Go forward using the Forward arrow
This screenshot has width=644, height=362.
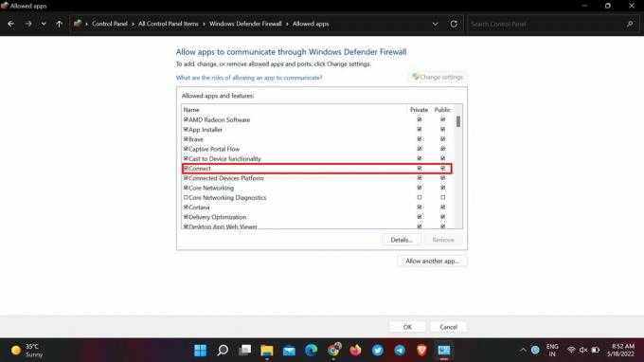(x=27, y=24)
